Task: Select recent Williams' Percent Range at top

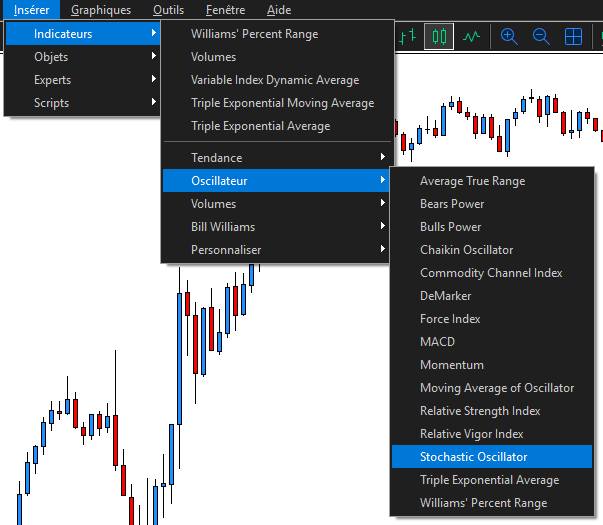Action: (276, 34)
